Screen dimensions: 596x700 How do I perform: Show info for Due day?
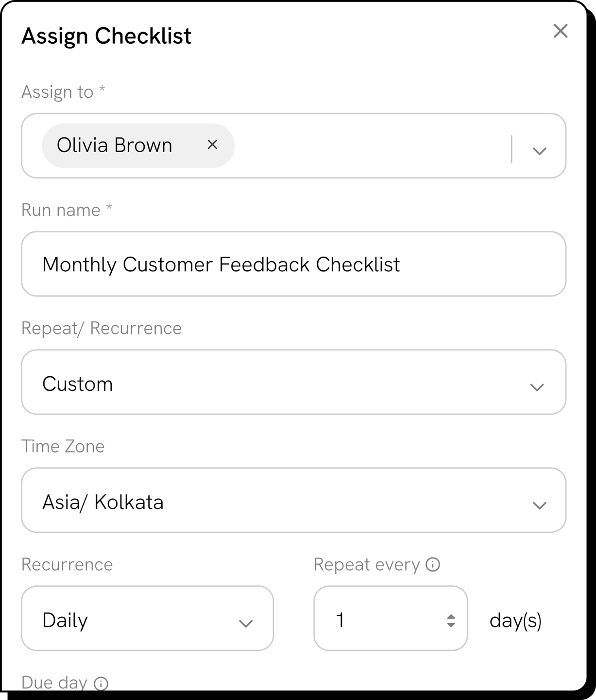click(101, 683)
